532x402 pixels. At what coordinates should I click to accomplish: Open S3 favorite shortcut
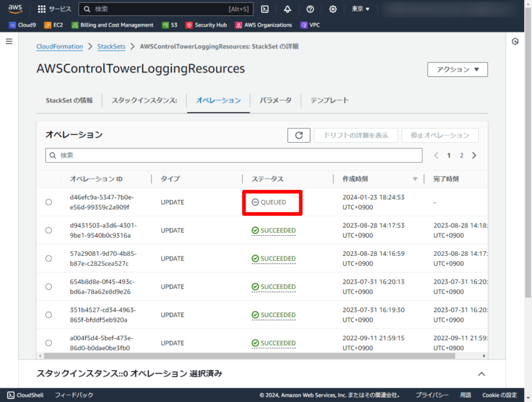[x=170, y=25]
